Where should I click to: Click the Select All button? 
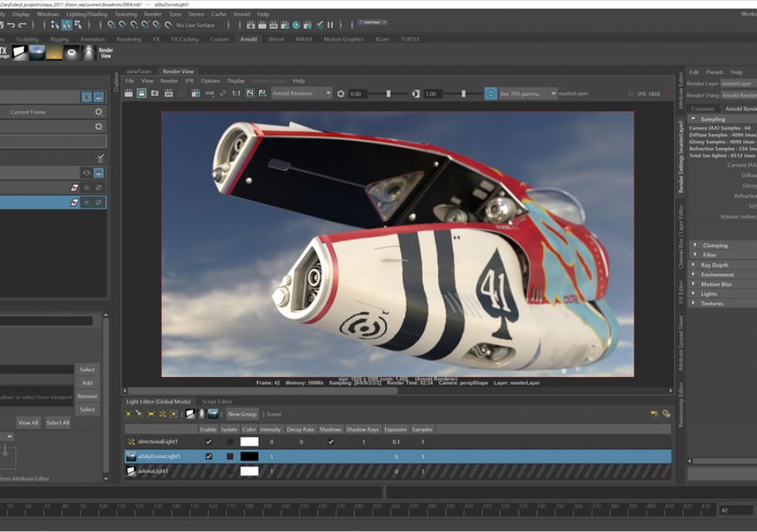(58, 423)
